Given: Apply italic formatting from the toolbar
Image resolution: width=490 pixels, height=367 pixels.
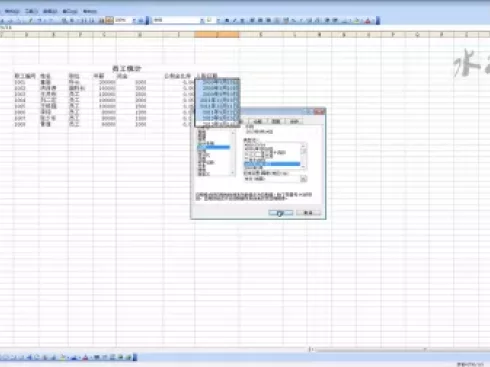Looking at the screenshot, I should point(234,21).
